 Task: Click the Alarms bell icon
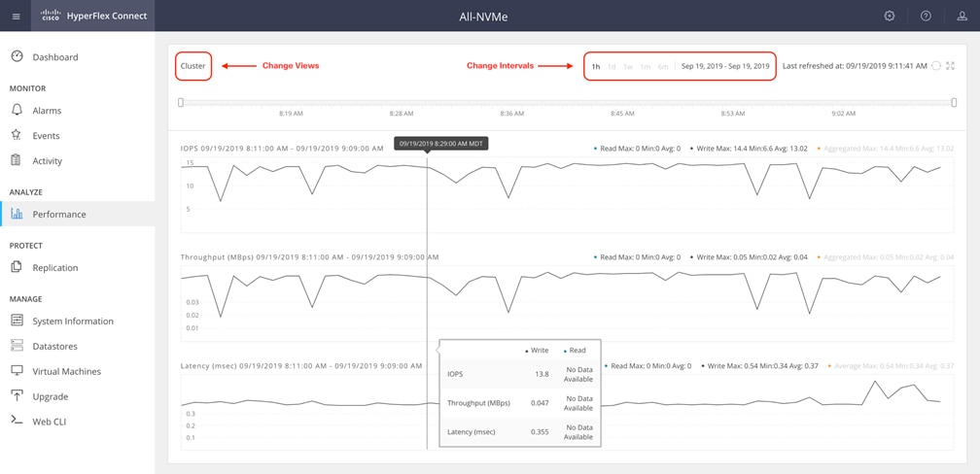point(17,111)
